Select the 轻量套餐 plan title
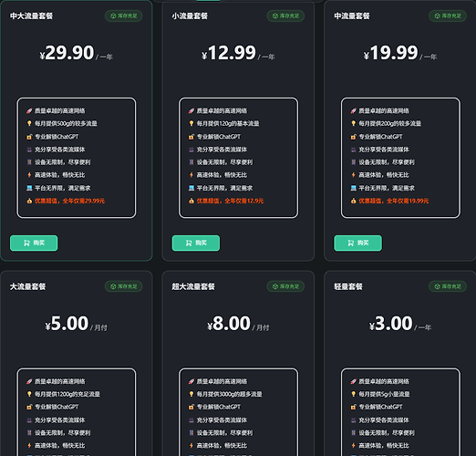Screen dimensions: 476x456 [348, 286]
